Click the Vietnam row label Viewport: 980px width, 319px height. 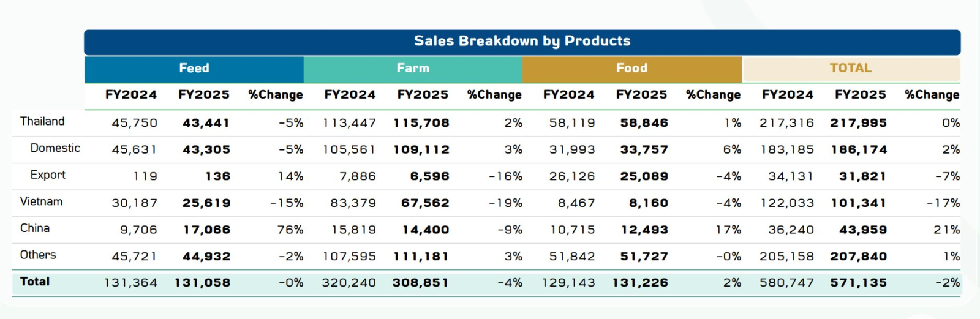tap(41, 201)
